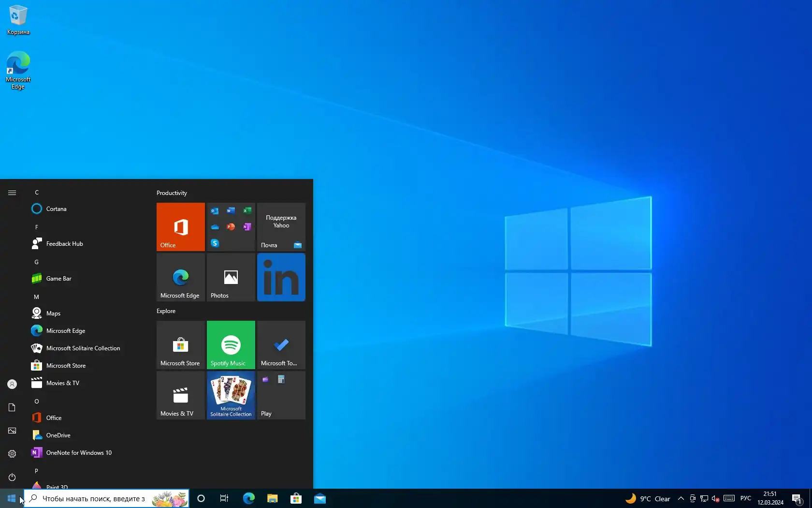Open Settings gear in the Start rail
This screenshot has height=508, width=812.
click(12, 454)
